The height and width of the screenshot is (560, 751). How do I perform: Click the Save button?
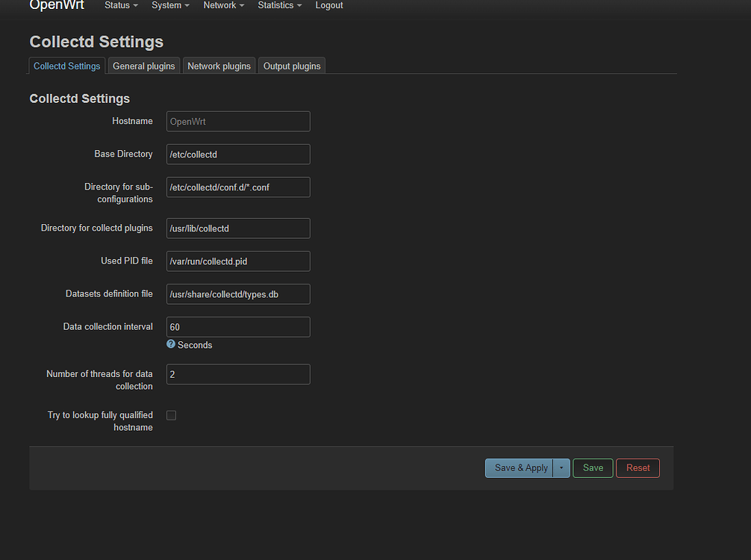coord(593,467)
